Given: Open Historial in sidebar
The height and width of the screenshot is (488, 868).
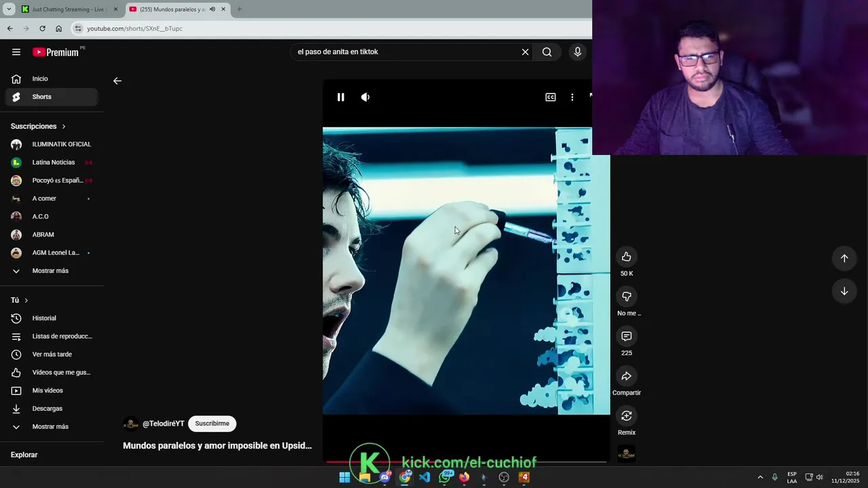Looking at the screenshot, I should click(x=52, y=318).
